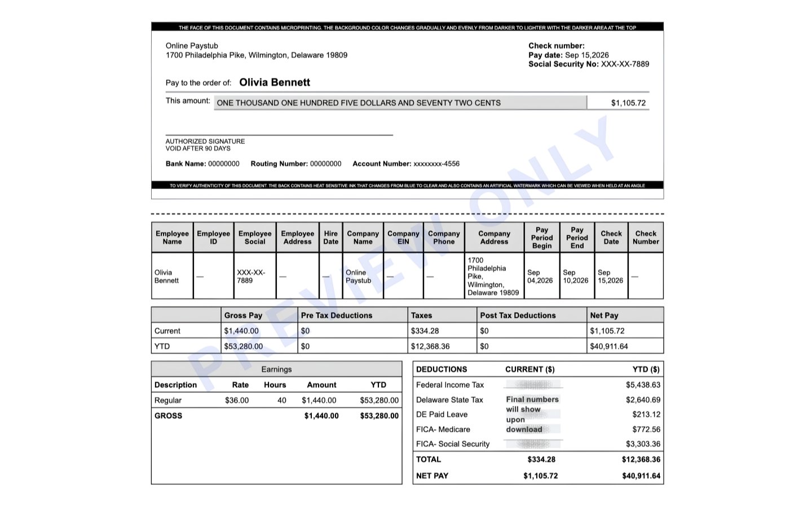Click the Employee ID column header
The width and height of the screenshot is (812, 508).
[213, 237]
